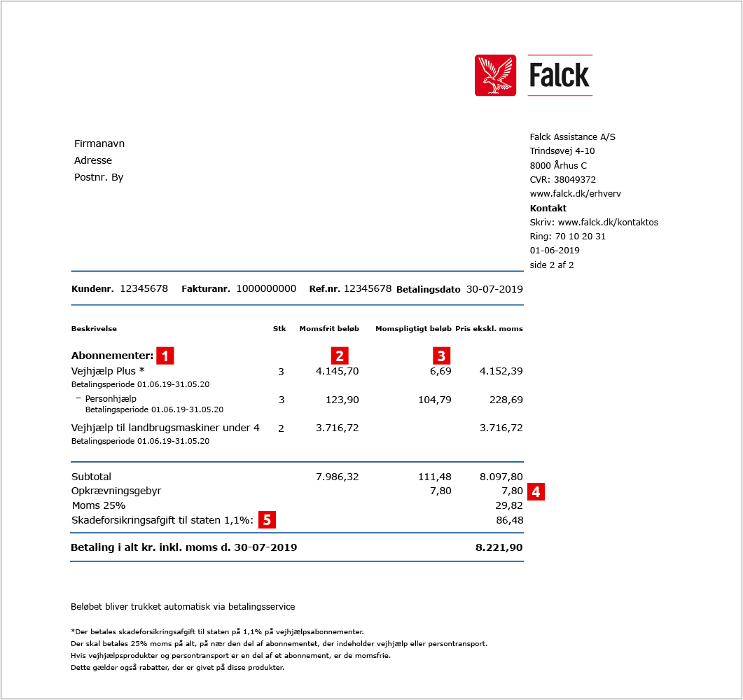Screen dimensions: 743x700
Task: Select the Vejhjælp Plus price 4.152,39
Action: (x=501, y=371)
